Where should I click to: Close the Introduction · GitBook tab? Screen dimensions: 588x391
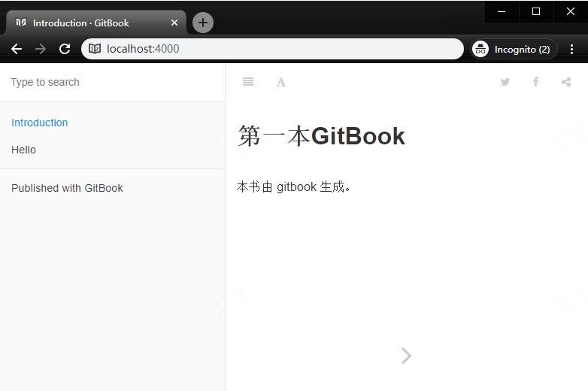pos(174,23)
